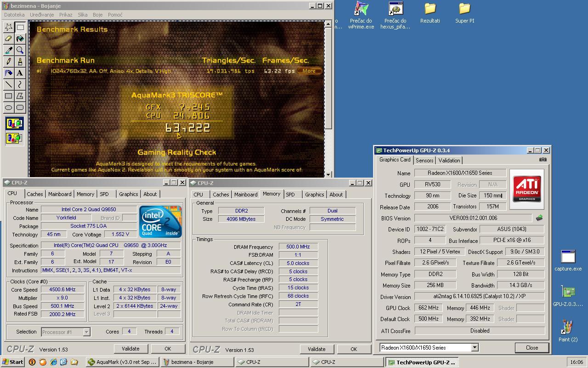Pick the Rectangle shape tool

(9, 96)
